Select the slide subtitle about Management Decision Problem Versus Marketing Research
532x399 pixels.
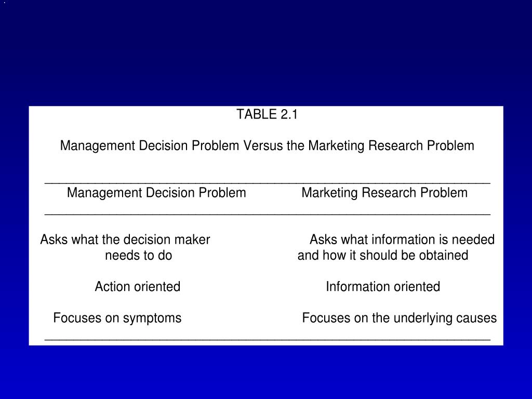(267, 146)
